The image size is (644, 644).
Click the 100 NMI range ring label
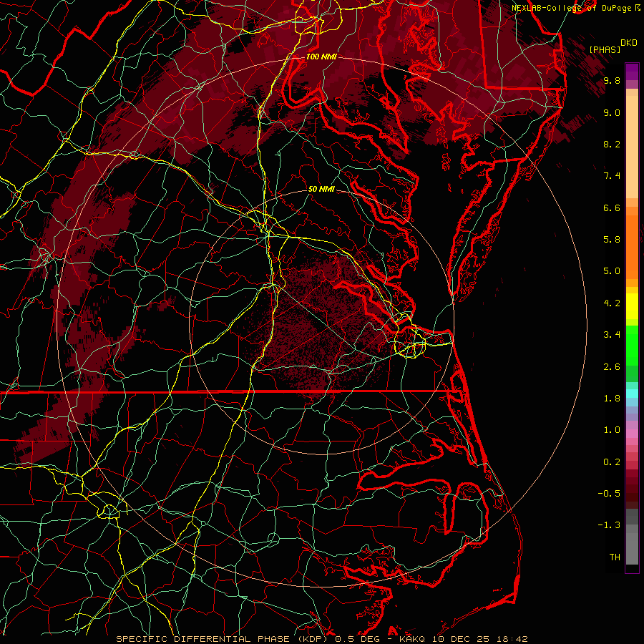[x=321, y=57]
